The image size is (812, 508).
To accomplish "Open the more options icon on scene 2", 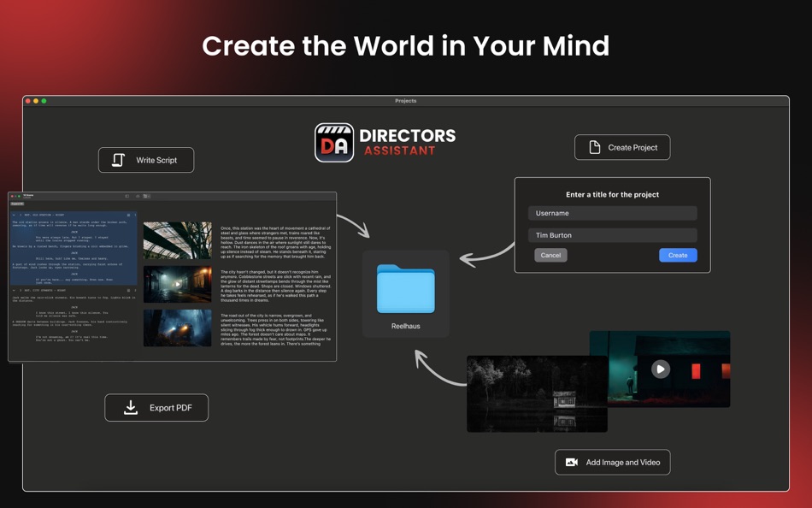I will [135, 290].
